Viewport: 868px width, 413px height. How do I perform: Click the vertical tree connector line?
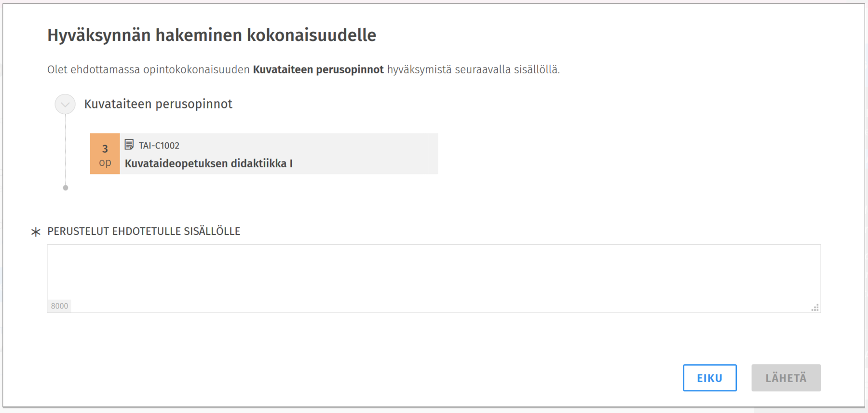[x=66, y=149]
